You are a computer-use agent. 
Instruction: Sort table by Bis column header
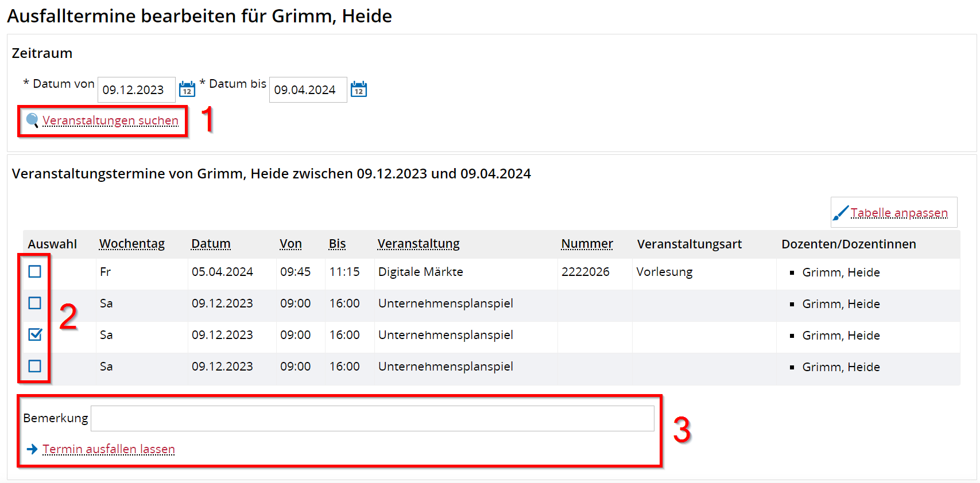[337, 244]
